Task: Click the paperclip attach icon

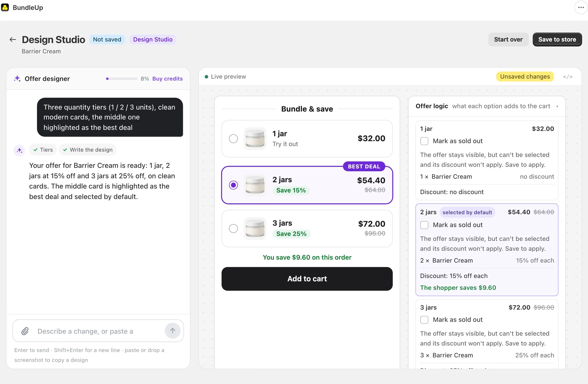Action: pyautogui.click(x=25, y=331)
